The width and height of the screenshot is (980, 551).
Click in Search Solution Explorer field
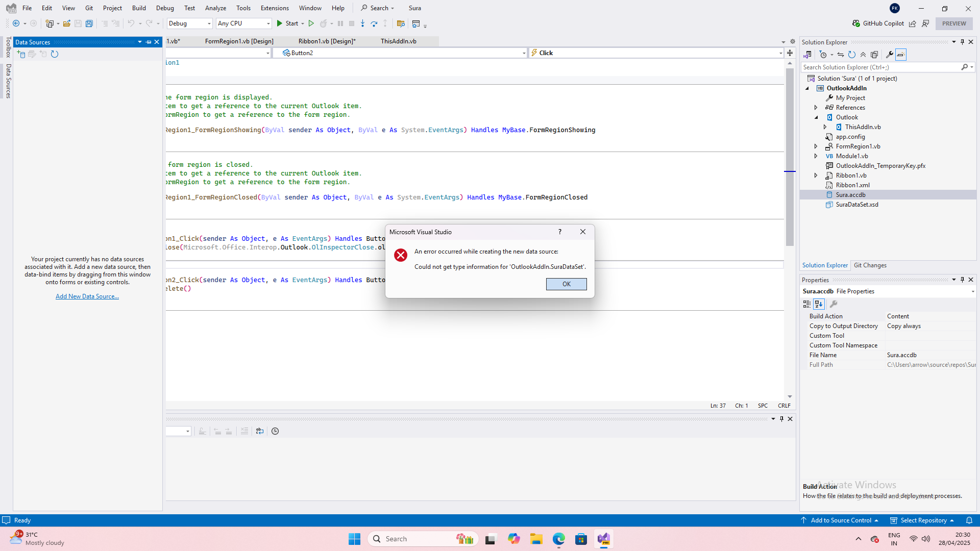[881, 67]
